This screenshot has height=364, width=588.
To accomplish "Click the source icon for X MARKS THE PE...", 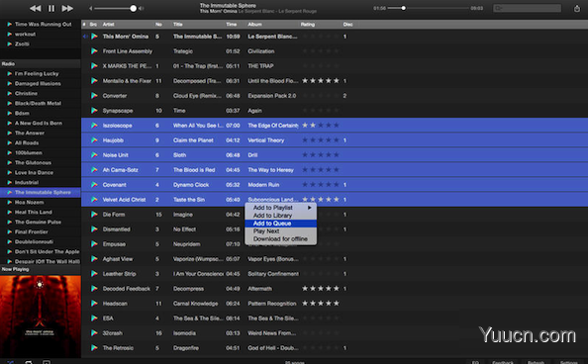I will (94, 66).
